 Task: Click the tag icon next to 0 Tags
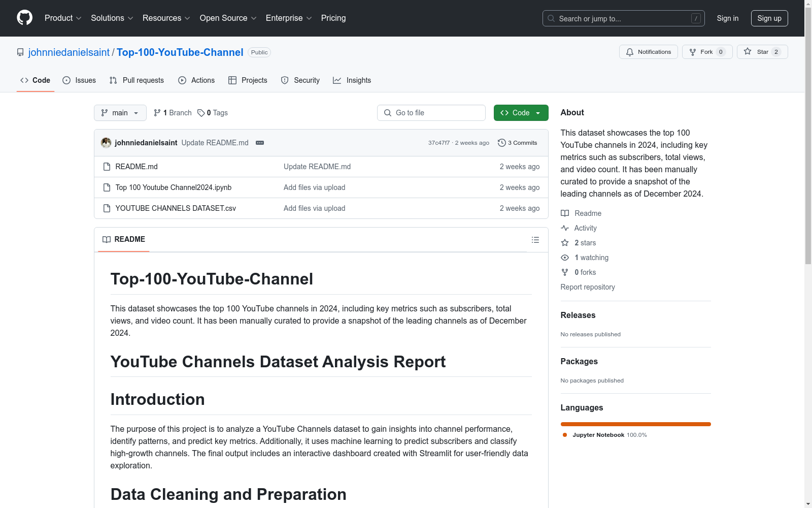coord(201,113)
